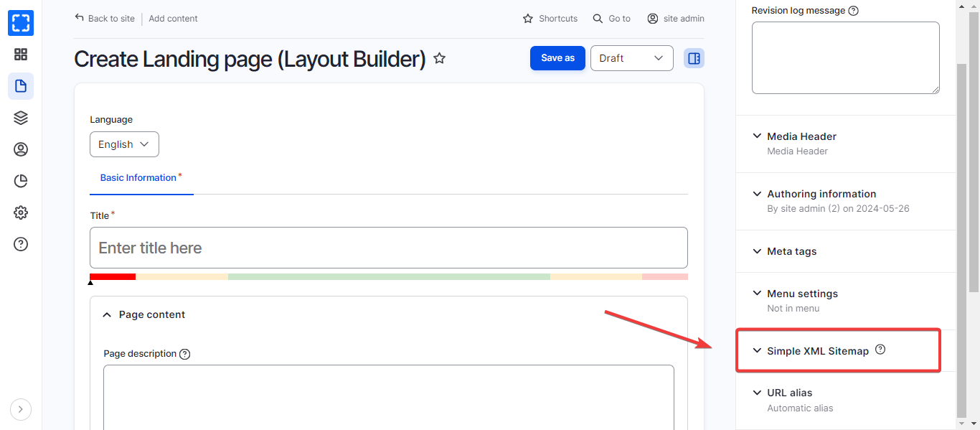This screenshot has width=980, height=430.
Task: Open the Help question mark sidebar icon
Action: pyautogui.click(x=21, y=244)
